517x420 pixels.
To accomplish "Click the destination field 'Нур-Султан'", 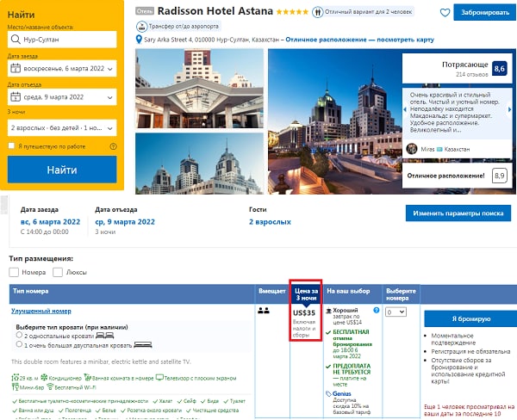I will 62,40.
